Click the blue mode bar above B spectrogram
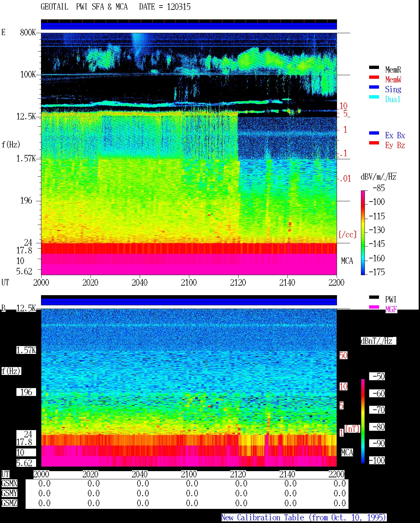Screen dimensions: 420x523 (x=189, y=302)
